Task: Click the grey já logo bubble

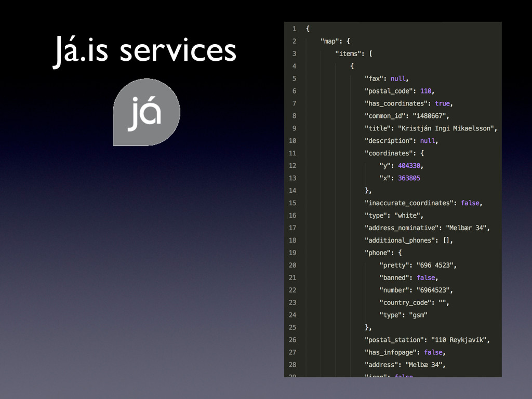Action: point(147,112)
